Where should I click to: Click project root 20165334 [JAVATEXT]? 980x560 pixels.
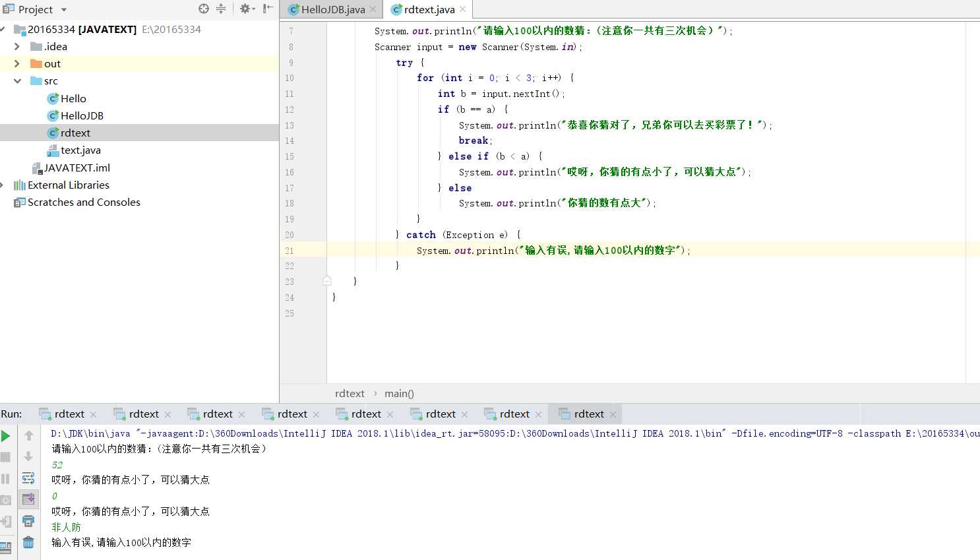point(82,30)
